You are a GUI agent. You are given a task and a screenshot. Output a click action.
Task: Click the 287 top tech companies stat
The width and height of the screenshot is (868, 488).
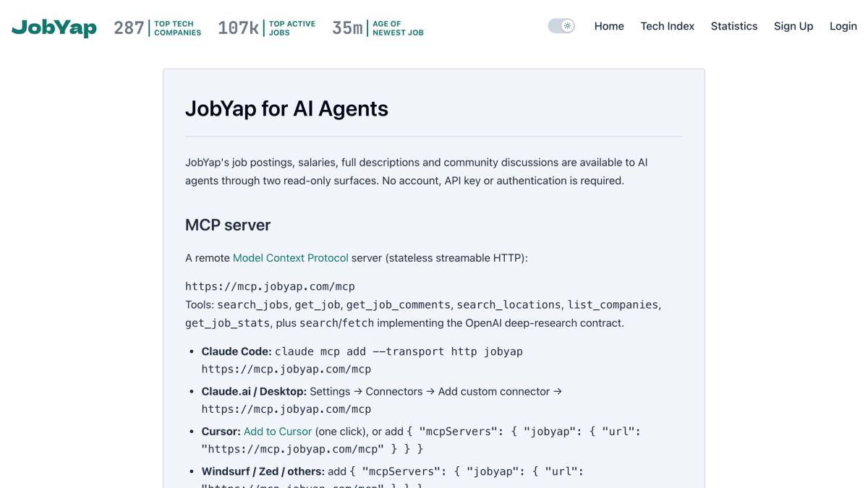pyautogui.click(x=158, y=28)
